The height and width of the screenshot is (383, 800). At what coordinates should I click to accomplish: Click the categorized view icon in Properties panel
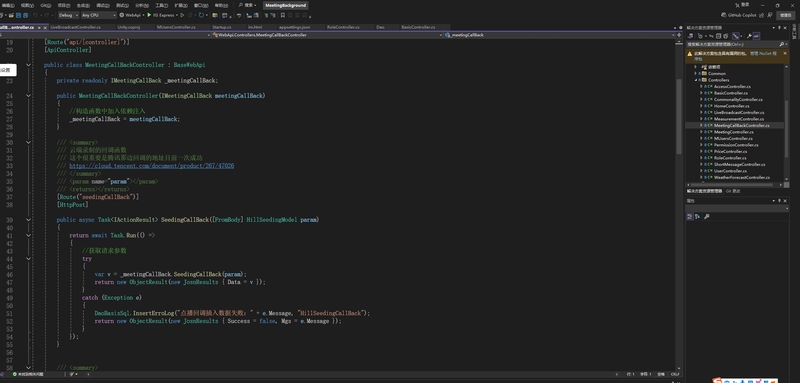tap(690, 216)
